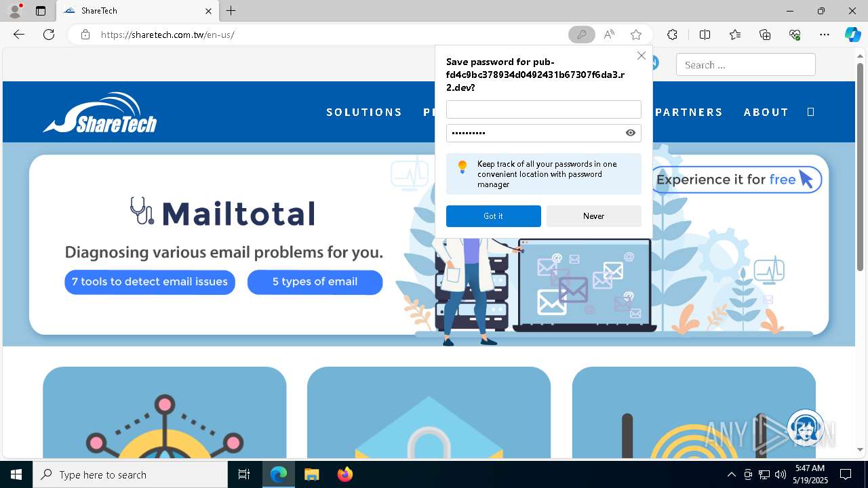Open the password key icon in address bar
Image resolution: width=868 pixels, height=488 pixels.
click(581, 35)
